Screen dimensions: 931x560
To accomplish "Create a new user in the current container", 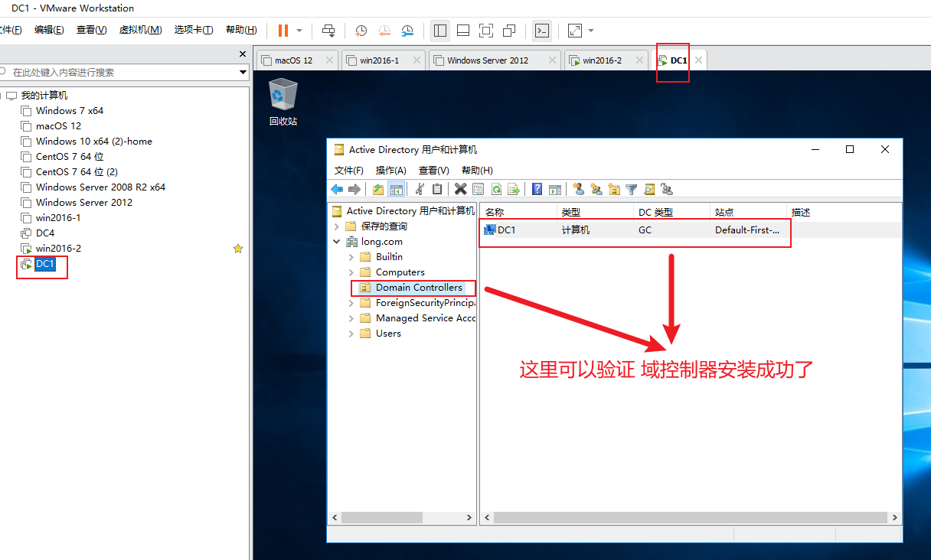I will coord(578,189).
